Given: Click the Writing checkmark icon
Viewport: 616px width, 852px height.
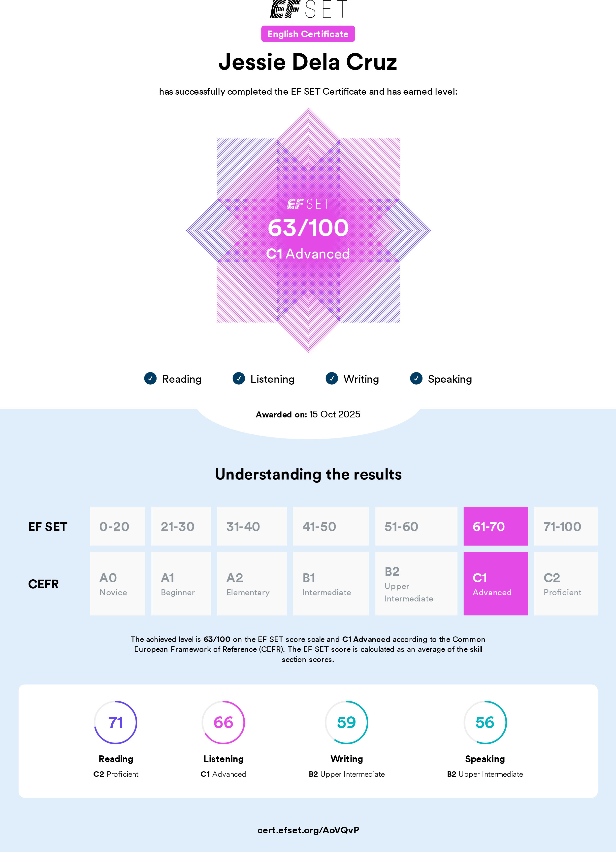Looking at the screenshot, I should [x=331, y=378].
